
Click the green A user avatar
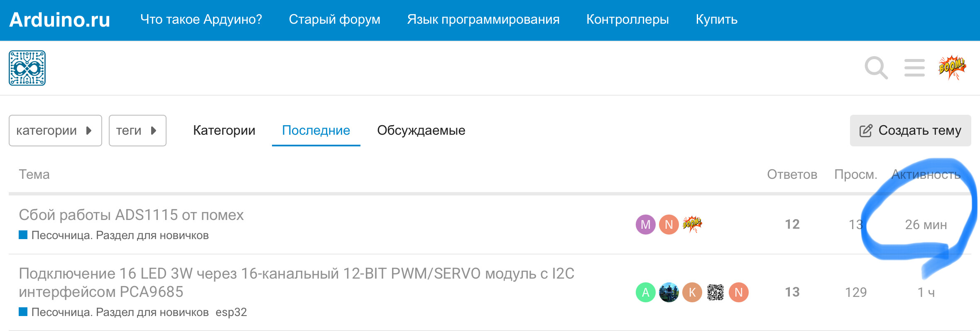(645, 292)
